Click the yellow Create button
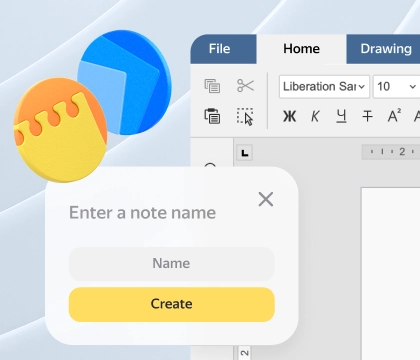This screenshot has height=360, width=420. click(x=172, y=304)
